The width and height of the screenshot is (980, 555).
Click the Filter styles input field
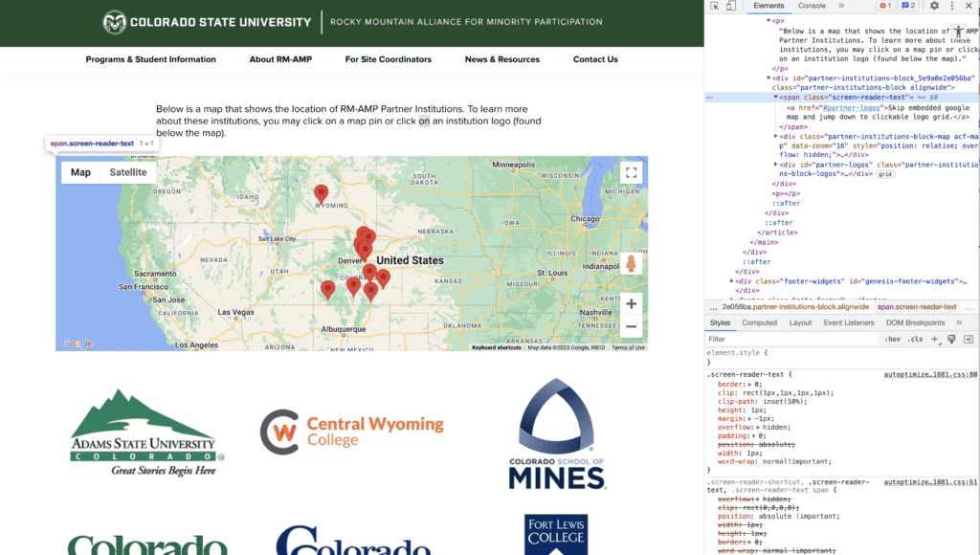790,339
